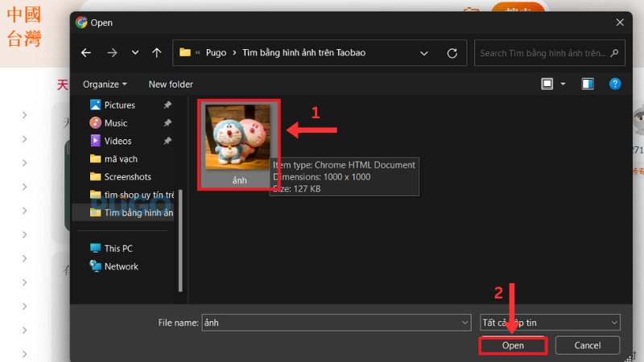644x362 pixels.
Task: Click New folder in toolbar
Action: [171, 84]
